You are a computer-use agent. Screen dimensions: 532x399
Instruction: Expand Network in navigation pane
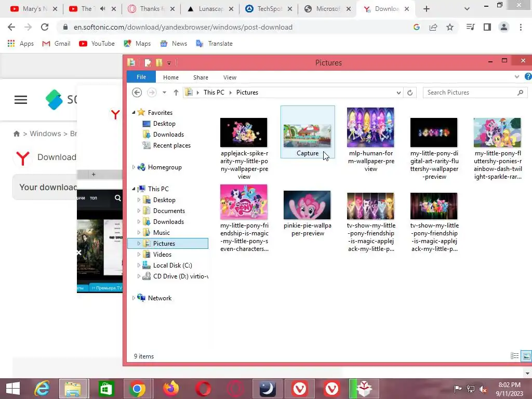134,298
